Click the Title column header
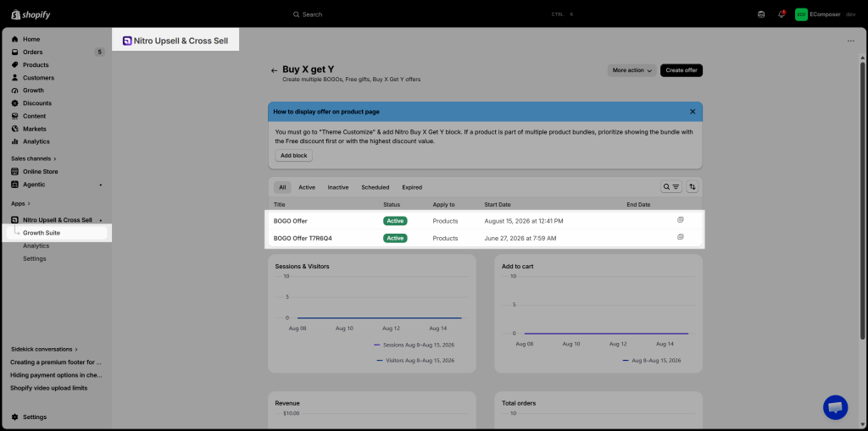Screen dimensions: 868x431 point(280,205)
